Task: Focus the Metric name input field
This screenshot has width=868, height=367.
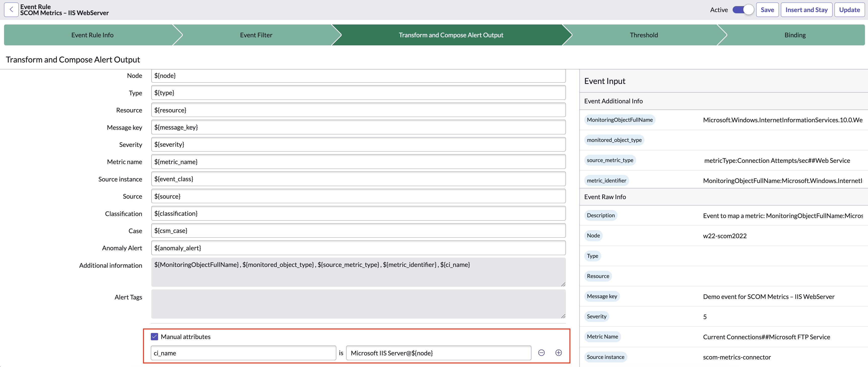Action: click(x=358, y=162)
